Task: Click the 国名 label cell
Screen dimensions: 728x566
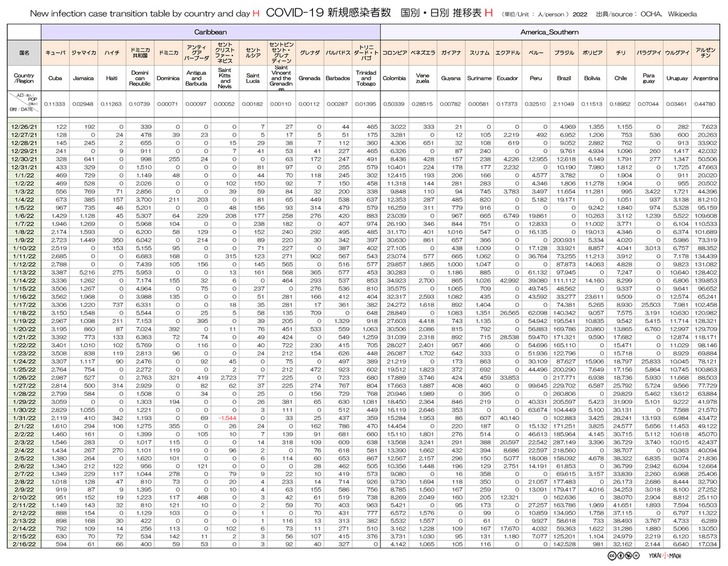Action: 25,53
